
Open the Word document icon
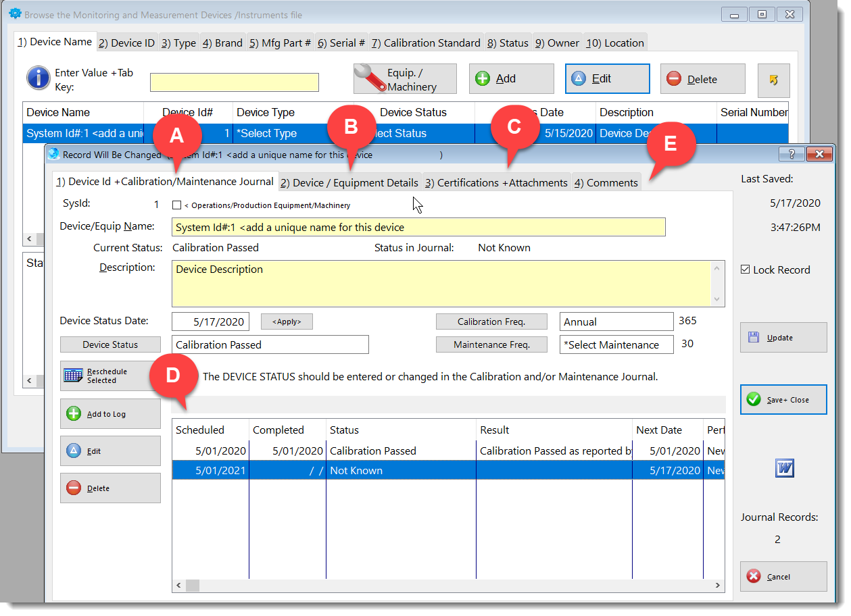point(784,468)
